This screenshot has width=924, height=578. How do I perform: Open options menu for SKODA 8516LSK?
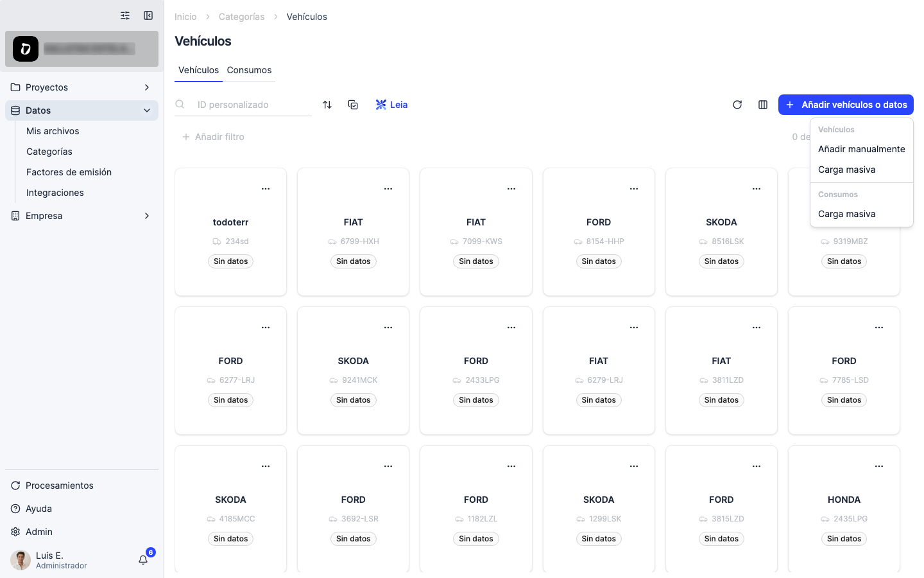pos(757,189)
